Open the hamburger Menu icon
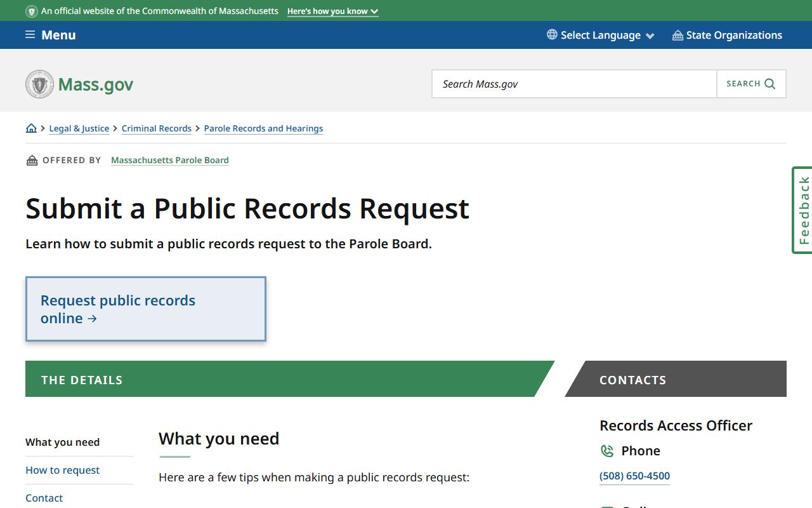Image resolution: width=812 pixels, height=508 pixels. pos(30,35)
